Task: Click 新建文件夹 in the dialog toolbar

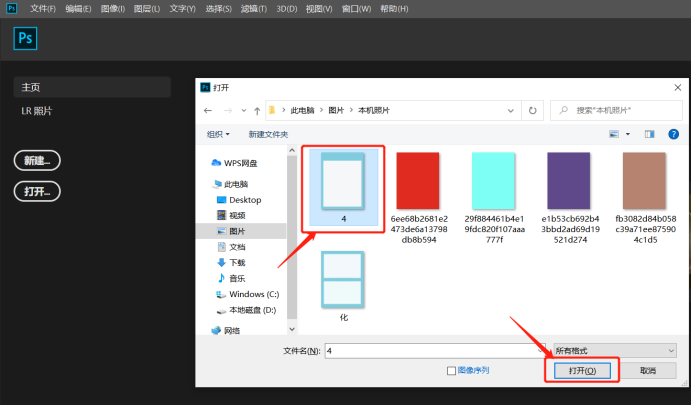Action: (268, 134)
